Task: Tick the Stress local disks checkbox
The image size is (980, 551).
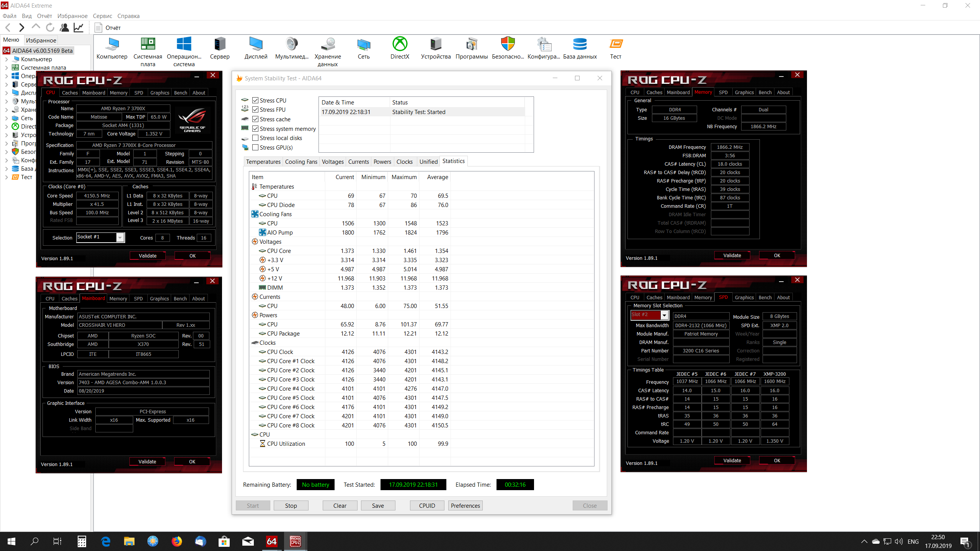Action: tap(255, 138)
